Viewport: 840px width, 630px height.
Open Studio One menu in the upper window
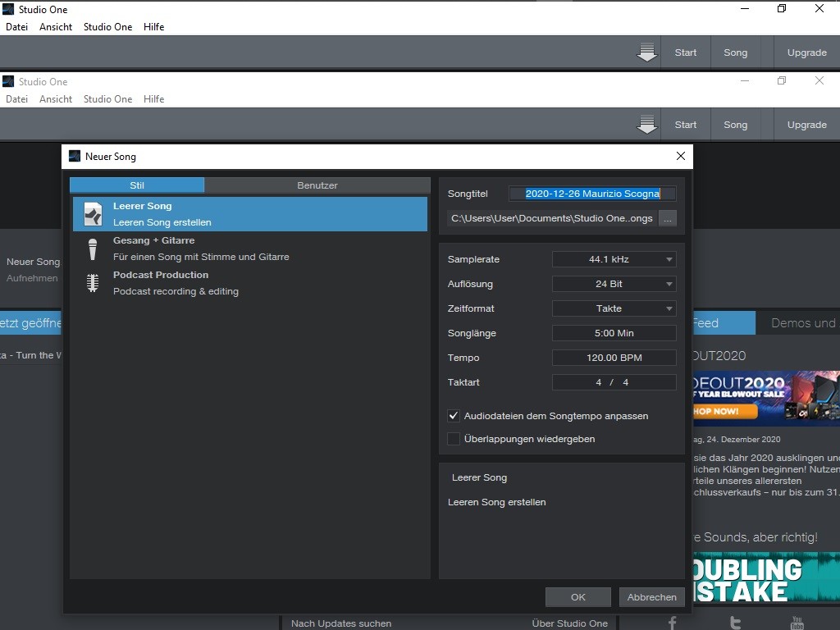107,27
